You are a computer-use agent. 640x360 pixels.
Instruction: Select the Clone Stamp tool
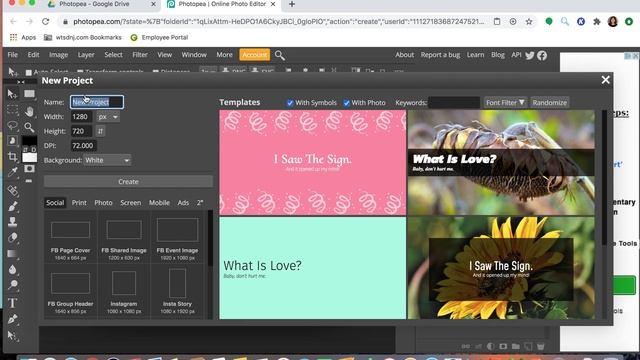12,222
